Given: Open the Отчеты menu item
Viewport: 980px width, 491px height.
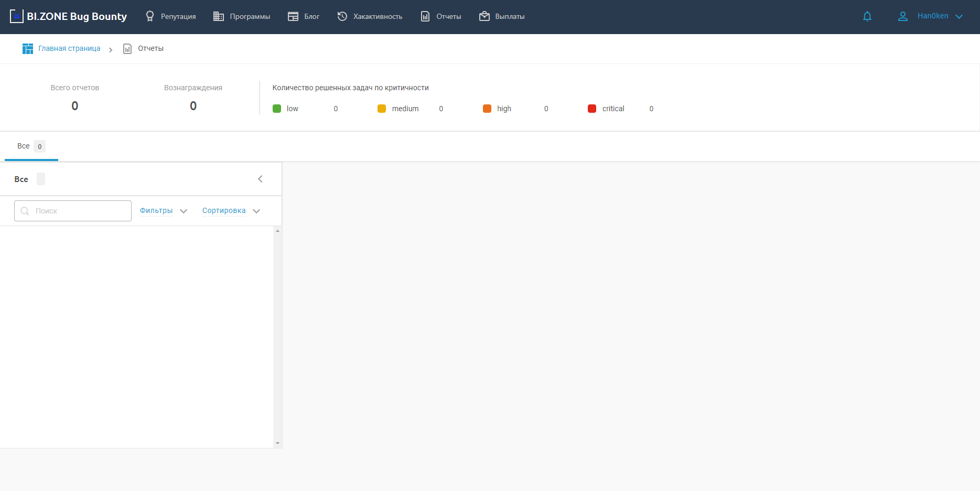Looking at the screenshot, I should (x=441, y=16).
